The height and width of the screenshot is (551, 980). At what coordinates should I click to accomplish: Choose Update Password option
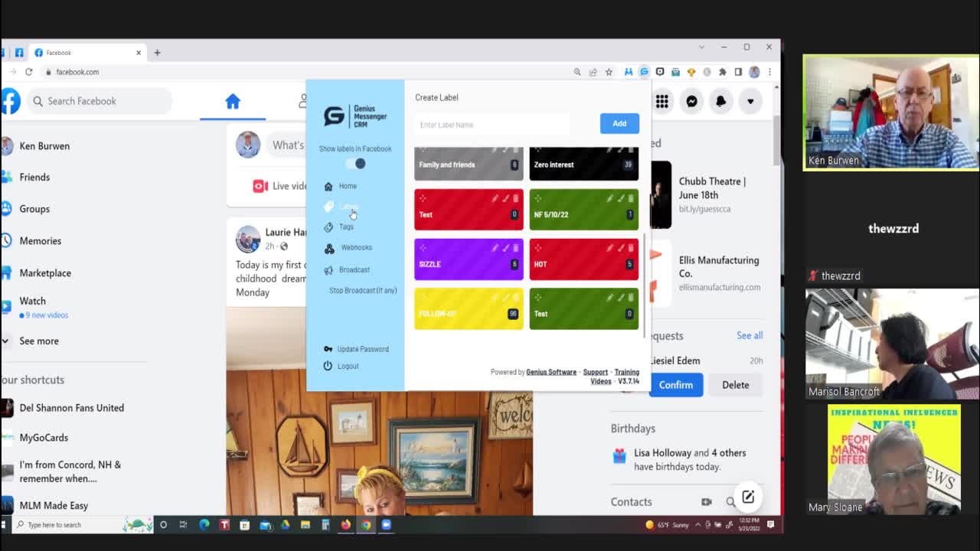356,349
